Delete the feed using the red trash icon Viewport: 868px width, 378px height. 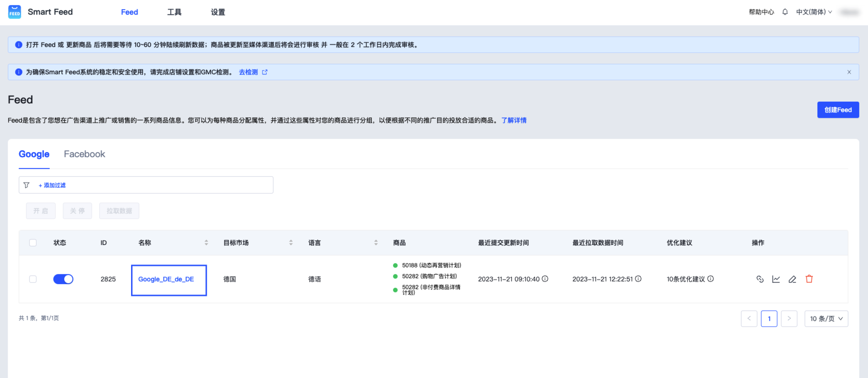[x=809, y=279]
